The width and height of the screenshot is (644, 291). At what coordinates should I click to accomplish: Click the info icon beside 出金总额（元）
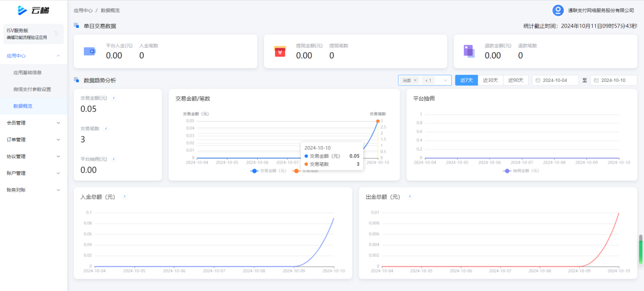click(410, 196)
